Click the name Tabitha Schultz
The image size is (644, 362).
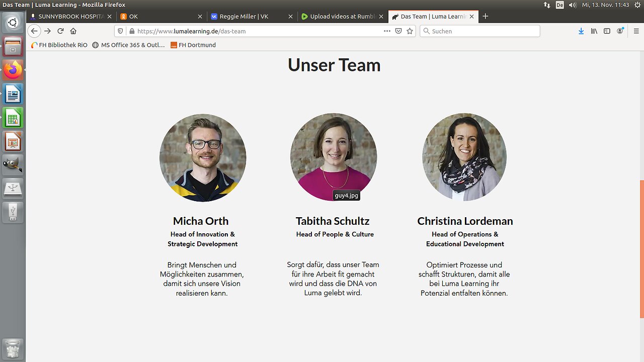click(333, 221)
